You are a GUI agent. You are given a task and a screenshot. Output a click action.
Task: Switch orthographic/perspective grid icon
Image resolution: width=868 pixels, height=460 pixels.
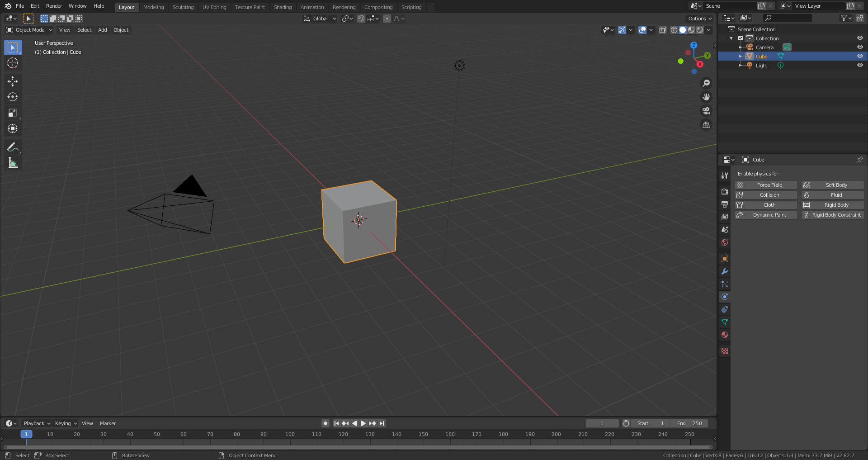(706, 125)
